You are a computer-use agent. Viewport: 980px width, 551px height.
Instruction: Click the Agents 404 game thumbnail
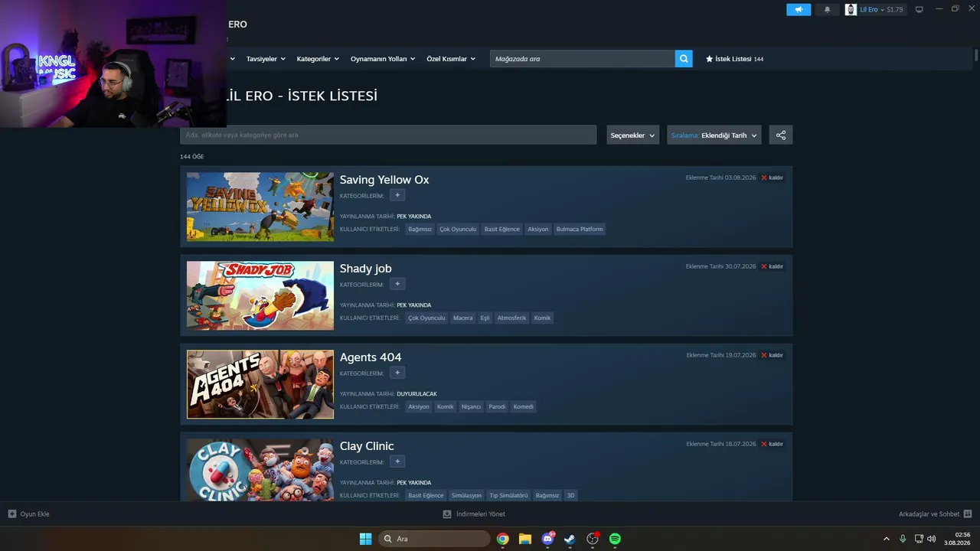click(260, 384)
